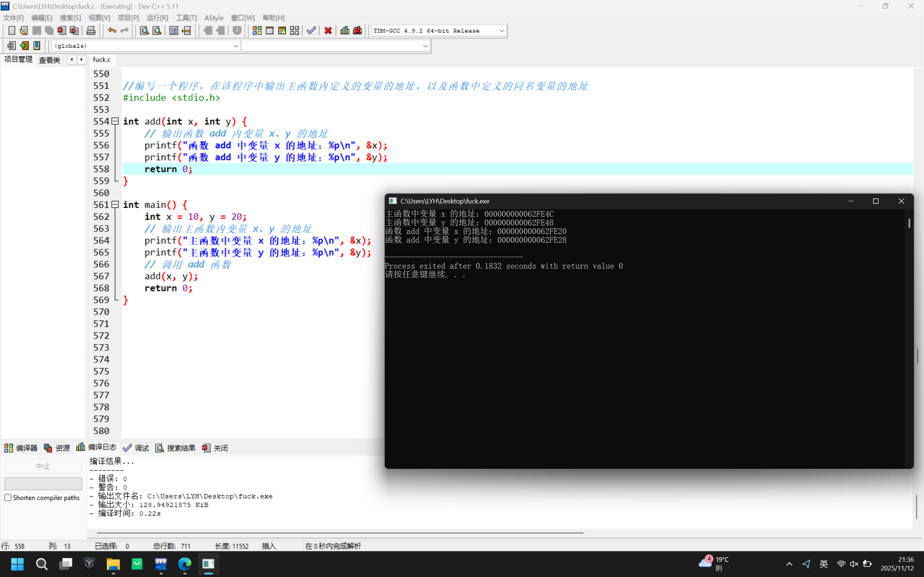This screenshot has height=577, width=924.
Task: Click the compile log horizontal scrollbar
Action: click(340, 532)
